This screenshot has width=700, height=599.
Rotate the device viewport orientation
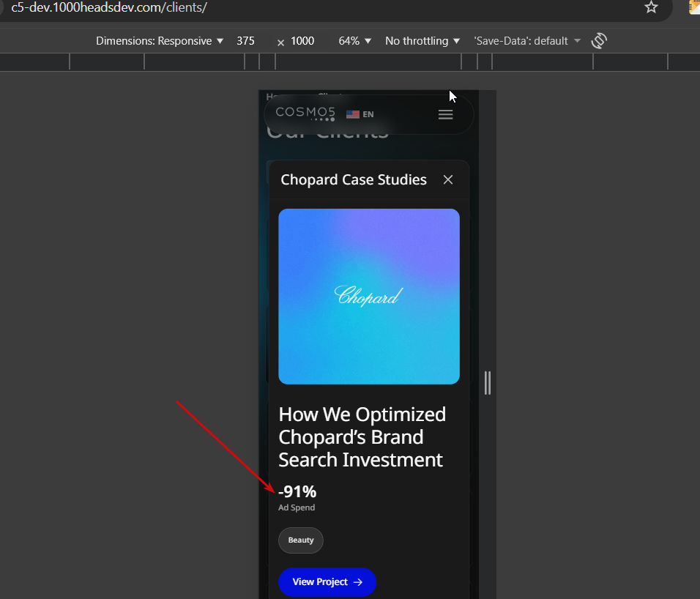[x=599, y=40]
